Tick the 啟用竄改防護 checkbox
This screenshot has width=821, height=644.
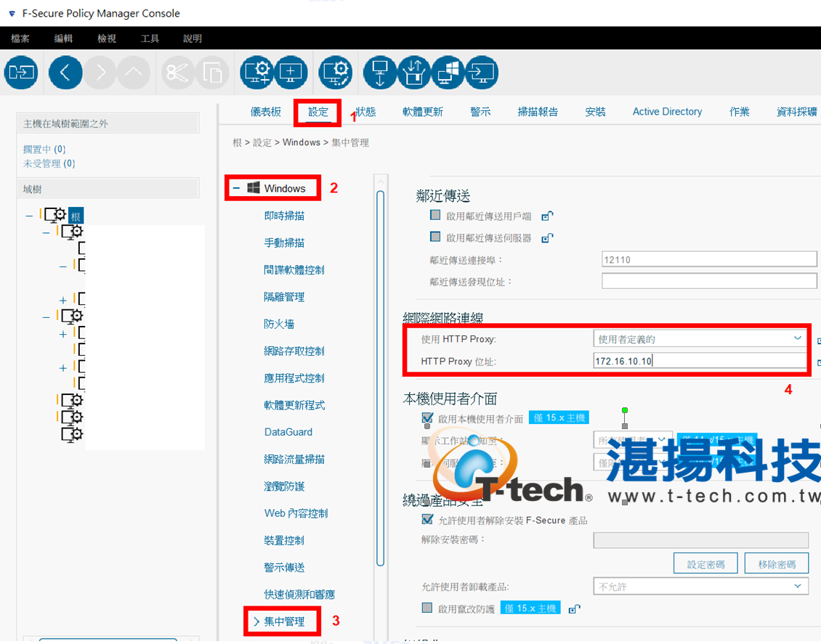coord(427,608)
